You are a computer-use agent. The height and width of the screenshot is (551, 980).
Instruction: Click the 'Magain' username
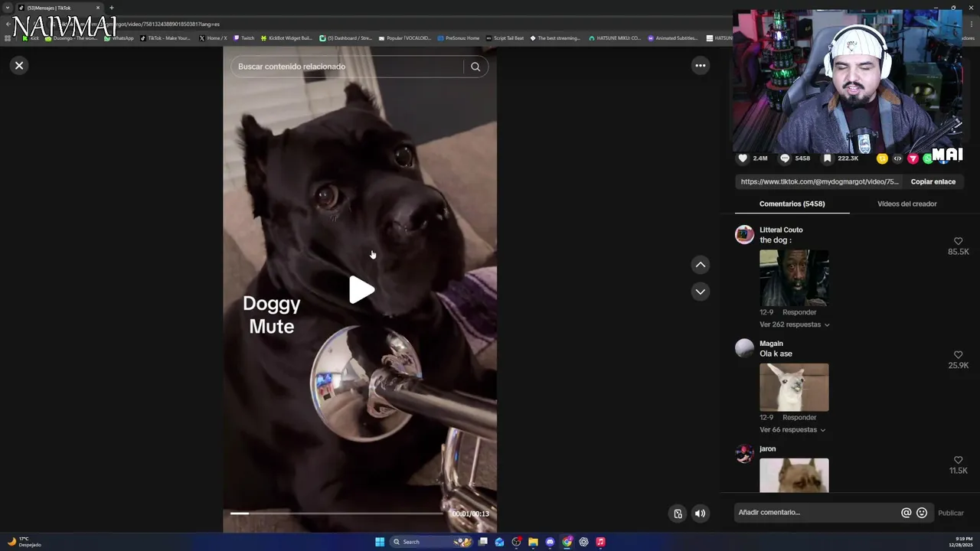point(771,344)
